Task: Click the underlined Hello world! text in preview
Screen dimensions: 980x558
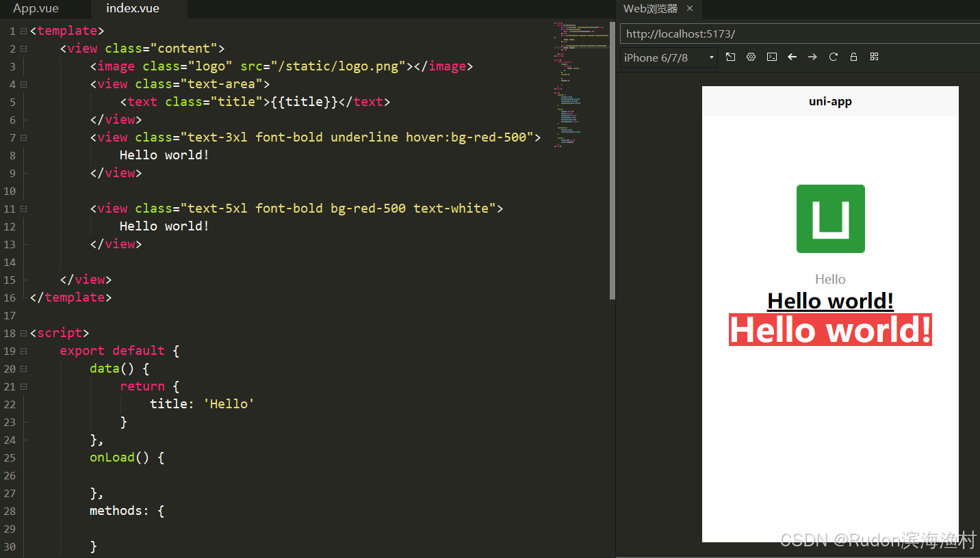Action: coord(830,301)
